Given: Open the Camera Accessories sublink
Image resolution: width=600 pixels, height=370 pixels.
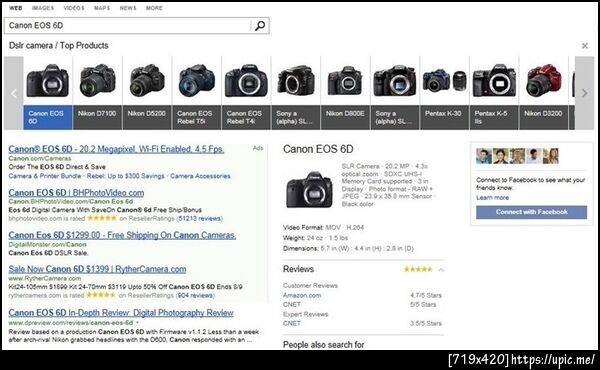Looking at the screenshot, I should (200, 176).
